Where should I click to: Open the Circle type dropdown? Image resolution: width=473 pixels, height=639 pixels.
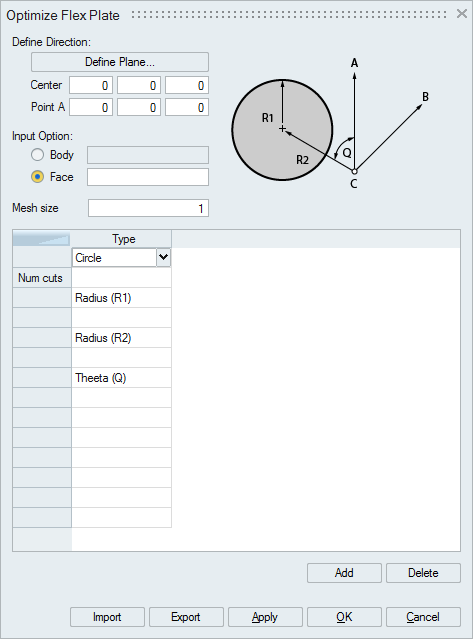click(x=163, y=258)
